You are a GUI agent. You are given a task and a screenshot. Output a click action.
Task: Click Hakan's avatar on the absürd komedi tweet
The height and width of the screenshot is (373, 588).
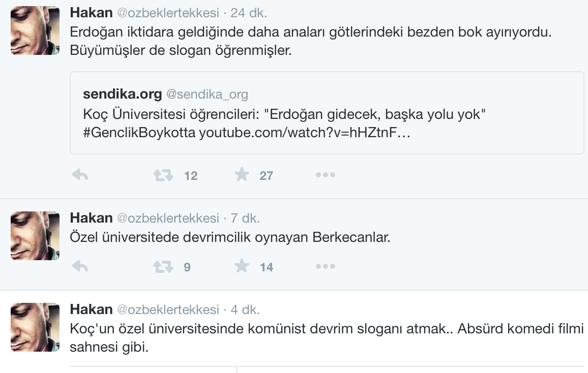(35, 327)
